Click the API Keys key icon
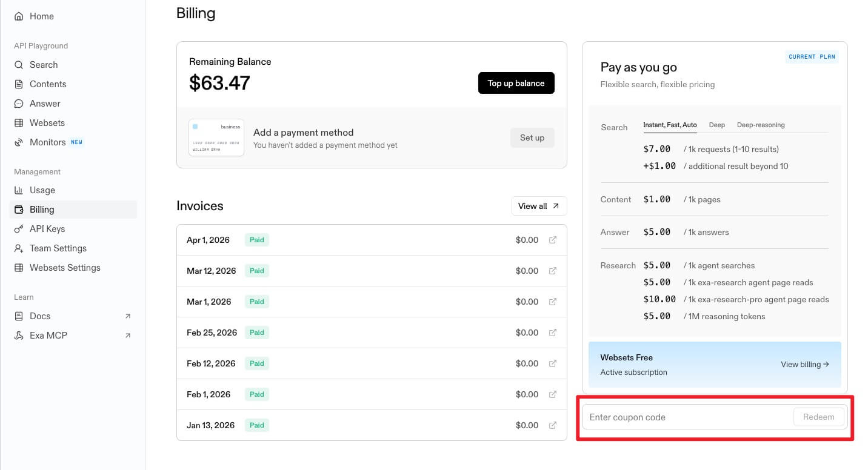 (19, 229)
